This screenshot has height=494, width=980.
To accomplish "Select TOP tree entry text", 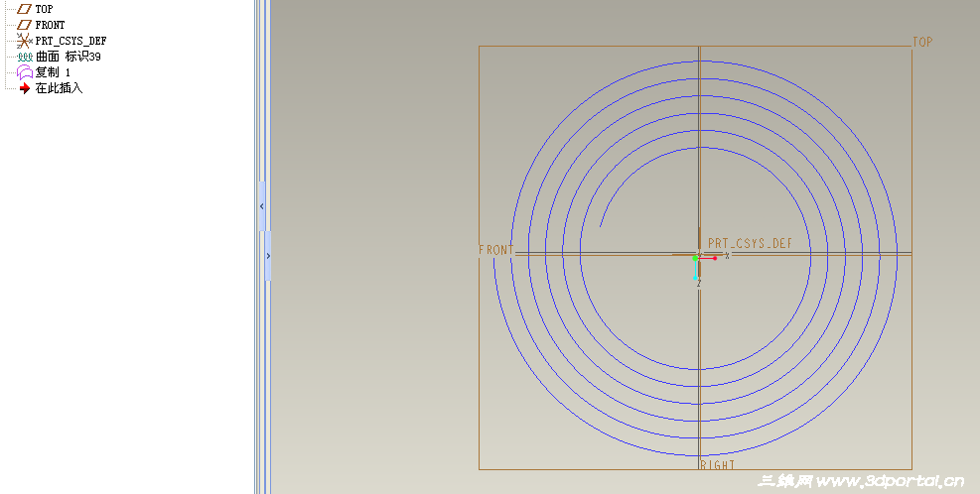I will click(x=44, y=9).
